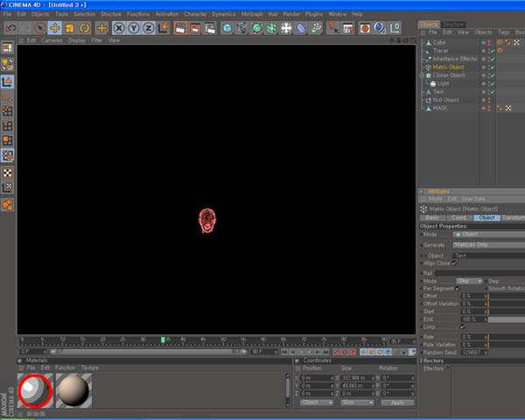The height and width of the screenshot is (420, 525).
Task: Activate the Rotate tool
Action: pos(84,28)
